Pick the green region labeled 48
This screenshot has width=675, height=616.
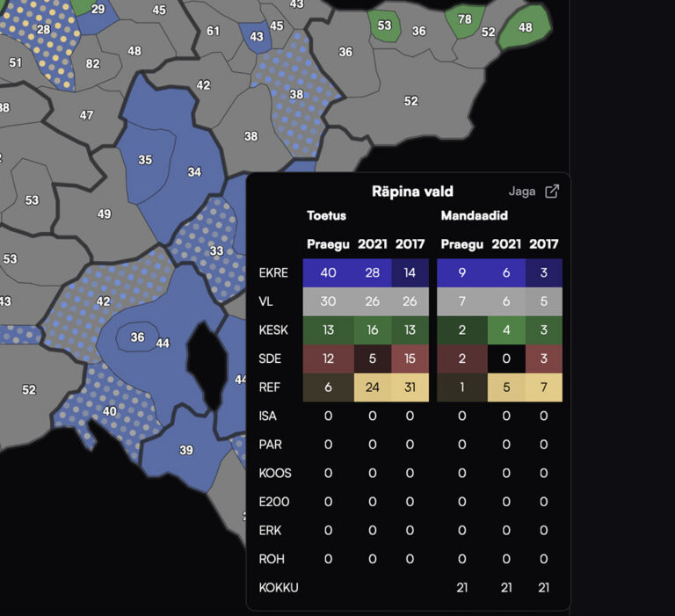525,28
